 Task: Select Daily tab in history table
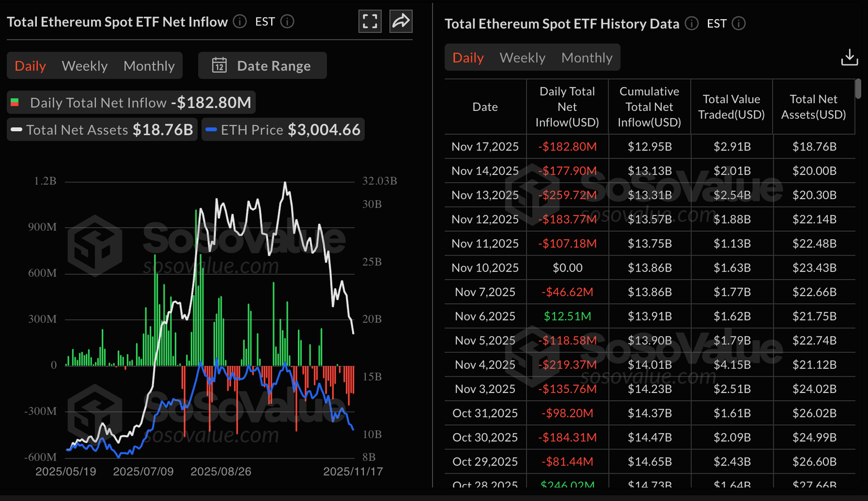(x=468, y=58)
